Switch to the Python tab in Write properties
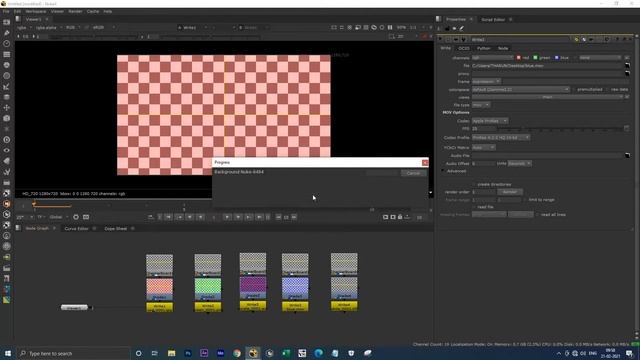This screenshot has width=640, height=360. point(484,48)
